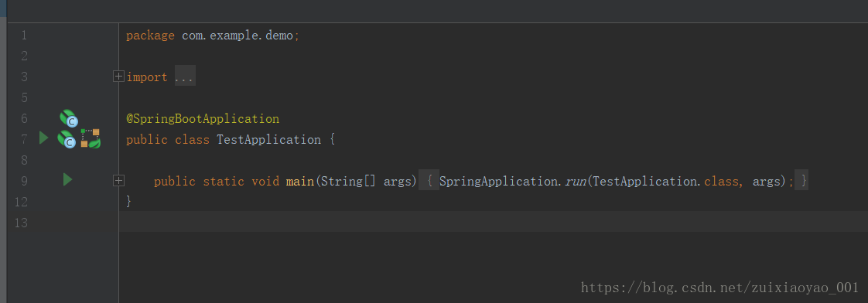The width and height of the screenshot is (868, 303).
Task: Click the import ellipsis placeholder
Action: (x=185, y=77)
